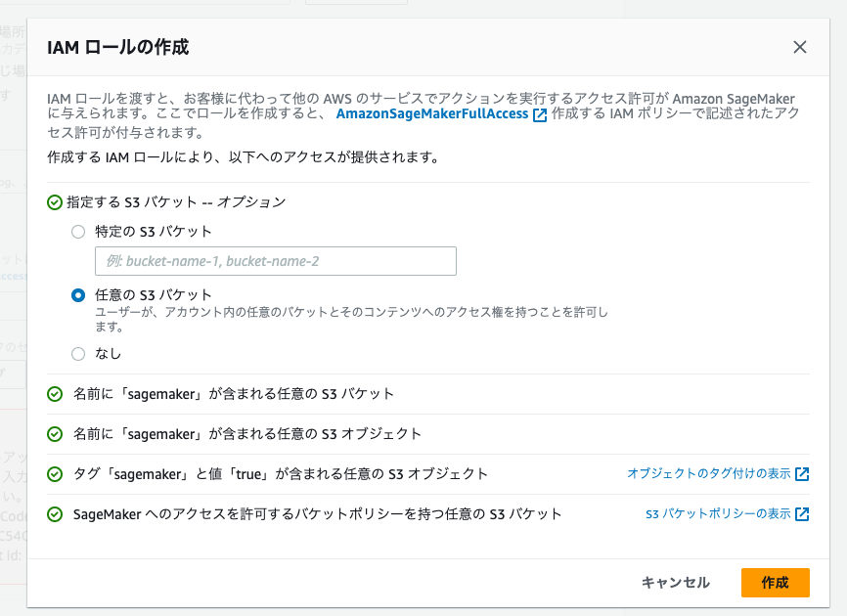The image size is (847, 616).
Task: Click the text 指定する S3 バケット -- オプション
Action: click(x=176, y=202)
